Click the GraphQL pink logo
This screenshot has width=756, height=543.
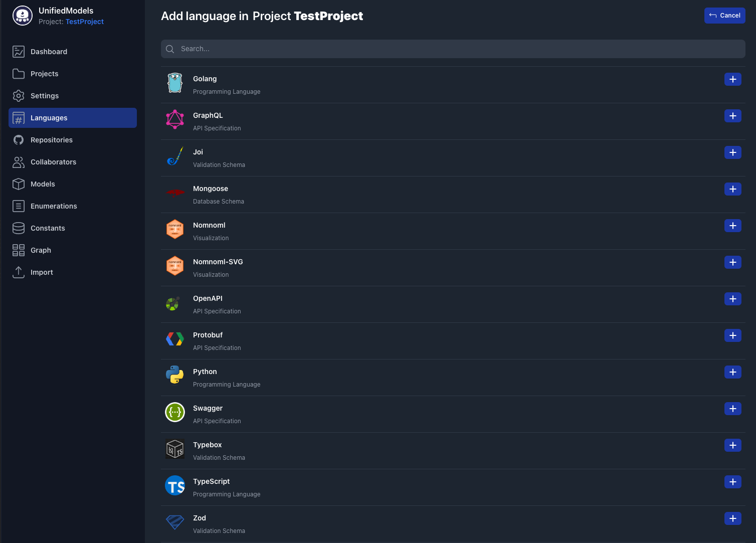(174, 119)
